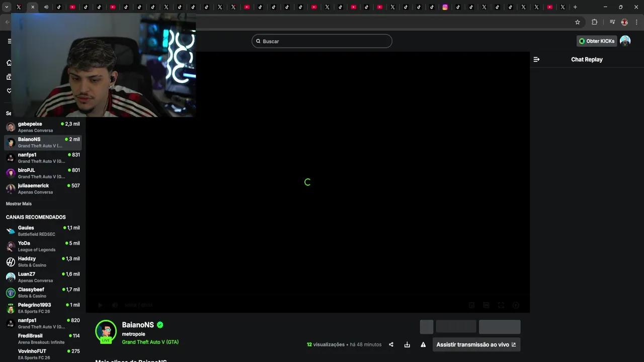Bookmark this page with the star icon
Screen dimensions: 644x362
578,22
